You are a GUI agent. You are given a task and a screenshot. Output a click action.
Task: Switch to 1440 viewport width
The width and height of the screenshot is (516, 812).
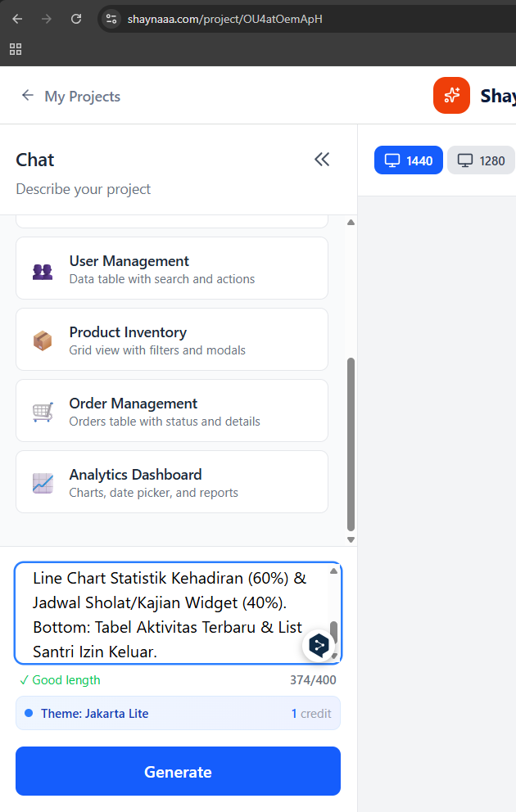409,160
